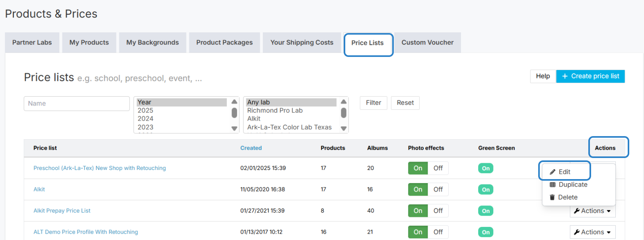The width and height of the screenshot is (644, 240).
Task: Click lab list scroll up arrow
Action: pos(344,101)
